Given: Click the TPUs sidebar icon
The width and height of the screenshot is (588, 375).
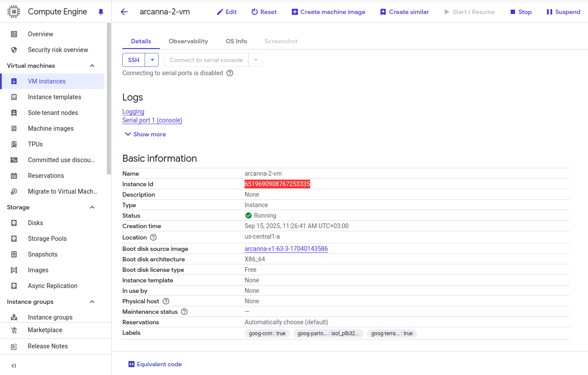Looking at the screenshot, I should pyautogui.click(x=14, y=144).
